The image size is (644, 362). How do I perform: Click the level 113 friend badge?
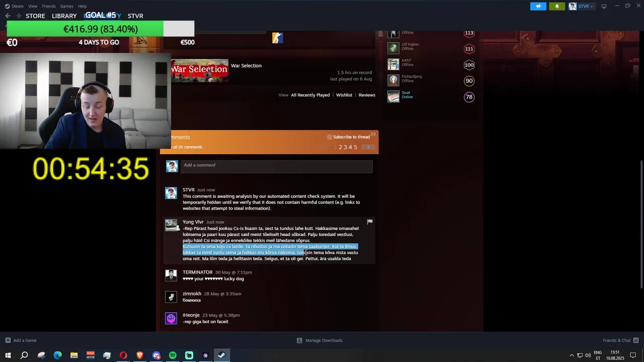[469, 33]
